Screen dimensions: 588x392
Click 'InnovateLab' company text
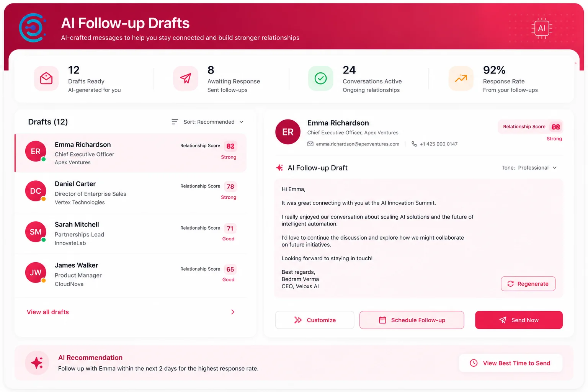click(x=70, y=243)
